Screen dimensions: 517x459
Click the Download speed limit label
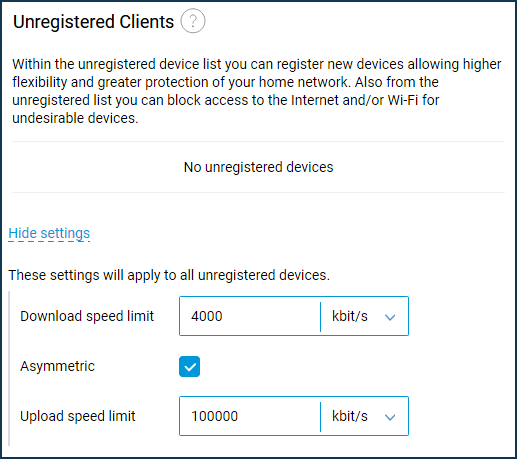[87, 316]
